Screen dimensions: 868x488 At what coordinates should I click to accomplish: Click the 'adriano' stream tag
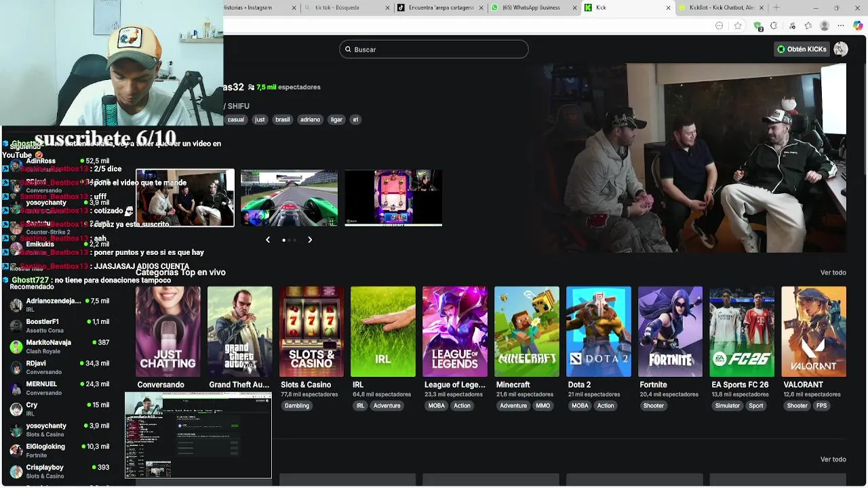[310, 119]
